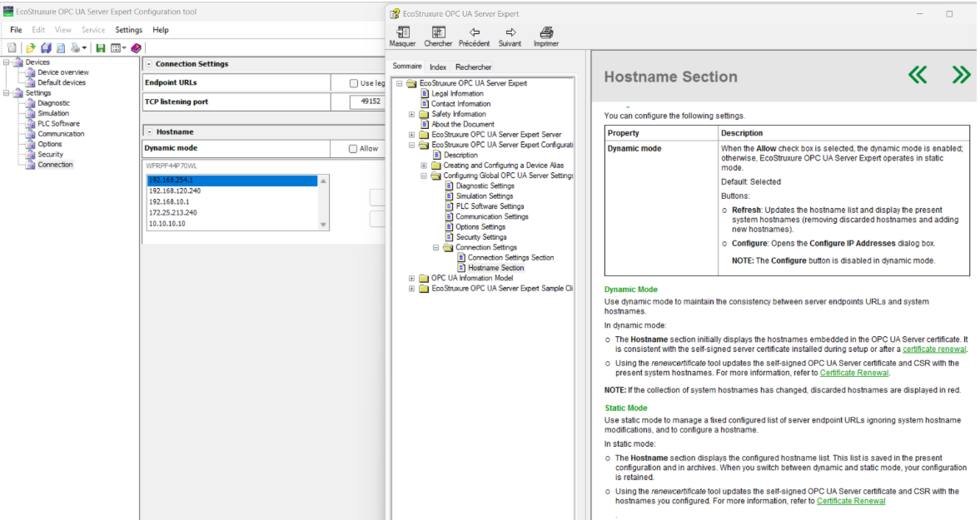The height and width of the screenshot is (520, 980).
Task: Open Connection Settings Section help topic
Action: tap(510, 258)
